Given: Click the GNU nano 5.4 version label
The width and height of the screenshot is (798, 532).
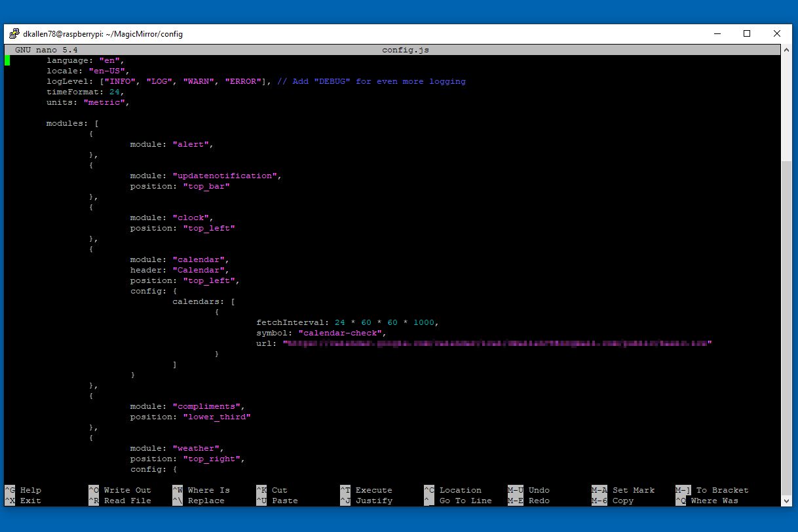Looking at the screenshot, I should 46,50.
